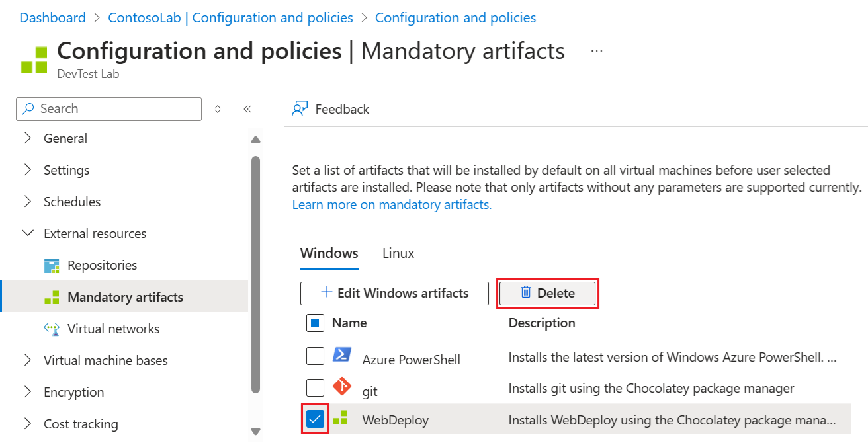Screen dimensions: 868x443
Task: Click the Virtual networks icon
Action: pos(52,329)
